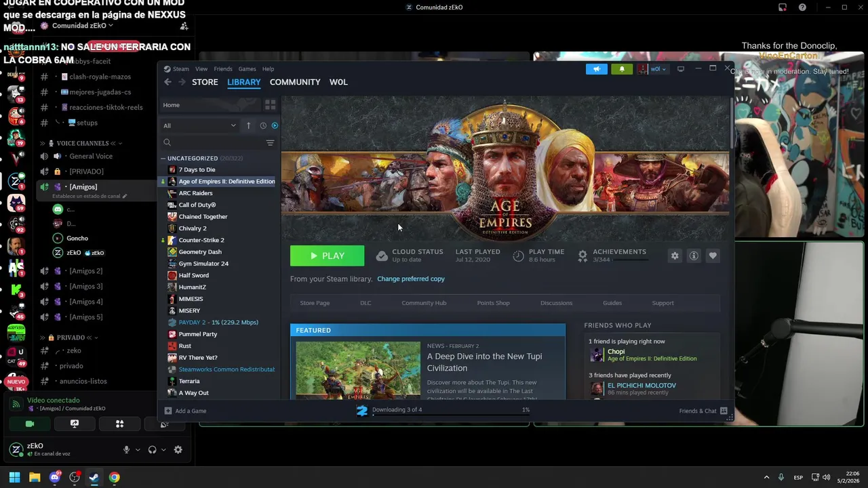Open featured Tupi Civilization news thumbnail
This screenshot has width=868, height=488.
tap(358, 370)
